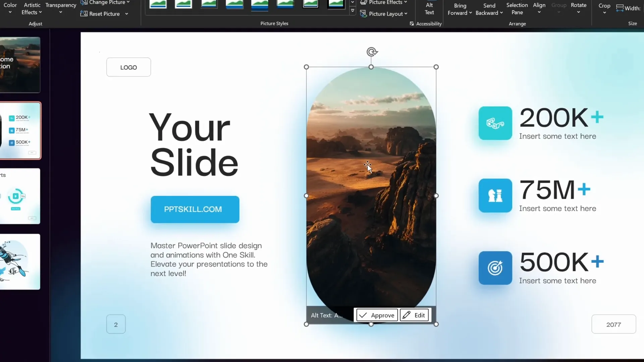
Task: Open the Picture Effects menu
Action: pos(384,2)
